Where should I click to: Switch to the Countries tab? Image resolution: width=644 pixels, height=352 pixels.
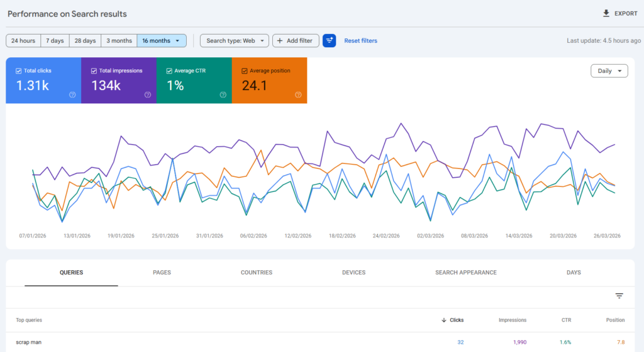[x=257, y=273]
